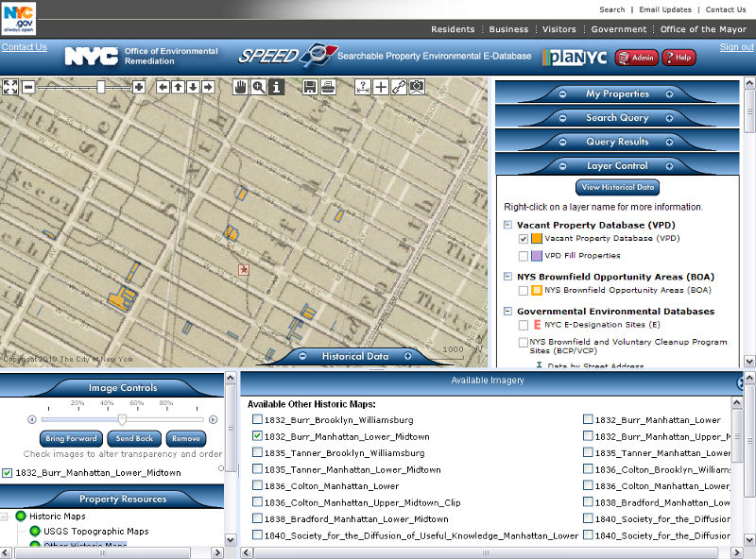Viewport: 756px width, 559px height.
Task: Pan map left with arrow icon
Action: [163, 87]
